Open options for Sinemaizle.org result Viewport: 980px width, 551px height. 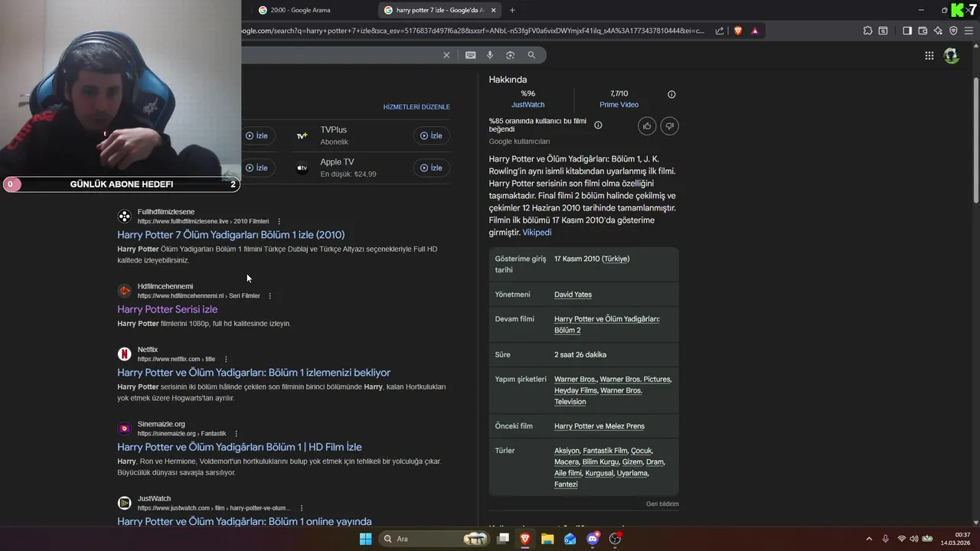coord(236,433)
